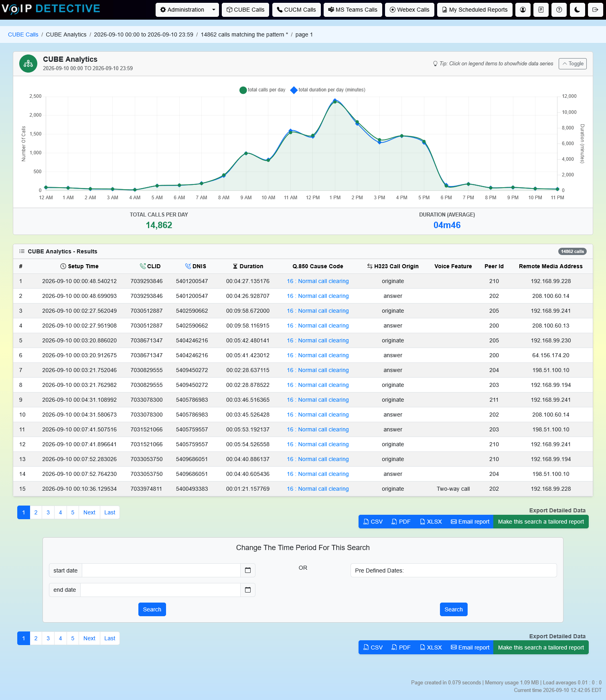Click the 9 AM data point on chart

pos(246,153)
